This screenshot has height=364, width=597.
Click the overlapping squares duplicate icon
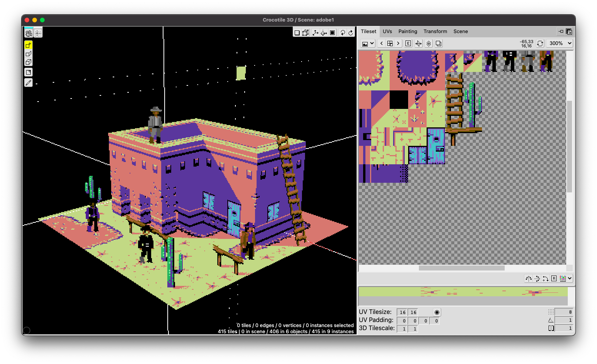(439, 43)
